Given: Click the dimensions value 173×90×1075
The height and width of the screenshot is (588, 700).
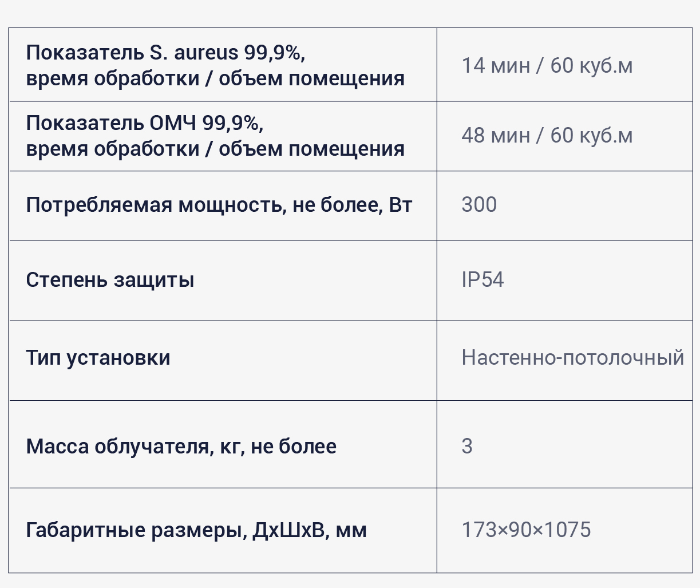Looking at the screenshot, I should [x=526, y=530].
